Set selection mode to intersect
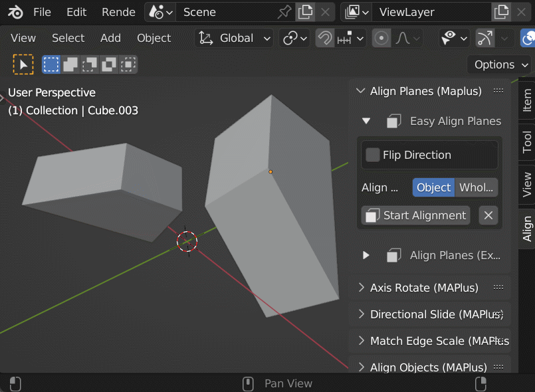 [x=128, y=64]
